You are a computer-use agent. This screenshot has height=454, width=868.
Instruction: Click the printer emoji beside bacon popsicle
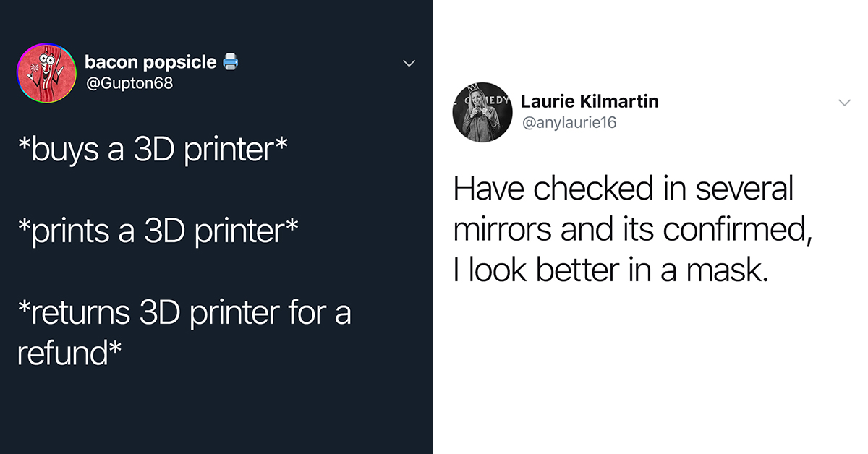[x=230, y=62]
